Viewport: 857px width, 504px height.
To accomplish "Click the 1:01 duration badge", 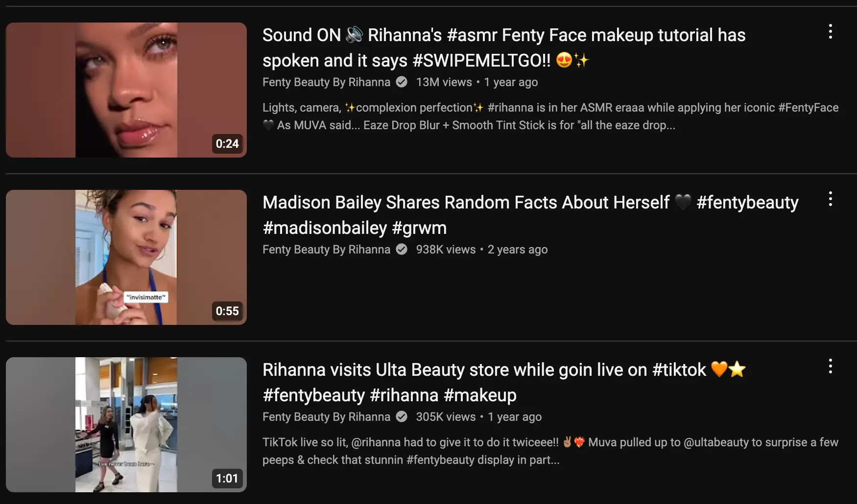I will (x=227, y=479).
